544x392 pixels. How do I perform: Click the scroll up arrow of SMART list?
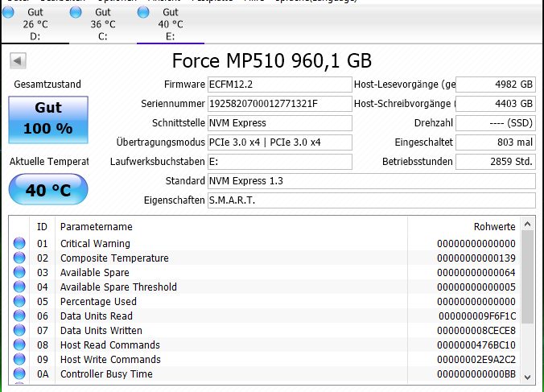[x=527, y=224]
